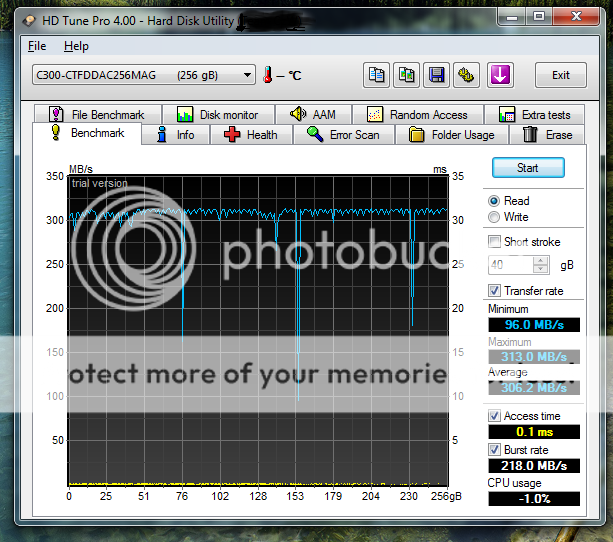613x542 pixels.
Task: Open the Erase tab
Action: pyautogui.click(x=548, y=134)
